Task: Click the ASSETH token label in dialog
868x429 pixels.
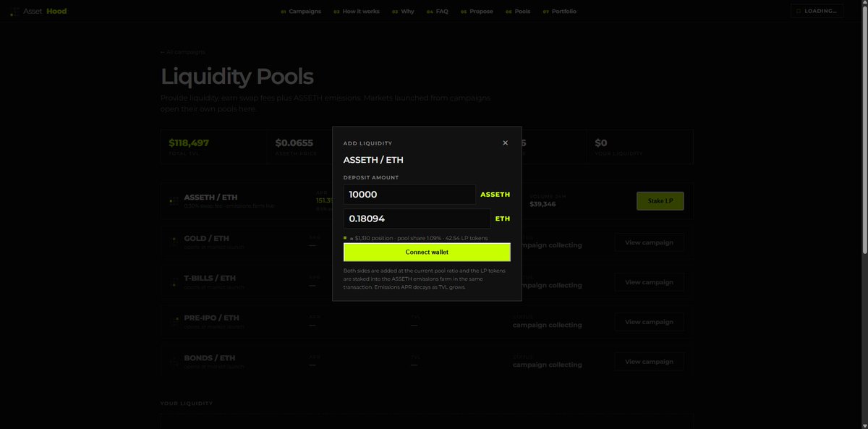Action: coord(495,195)
